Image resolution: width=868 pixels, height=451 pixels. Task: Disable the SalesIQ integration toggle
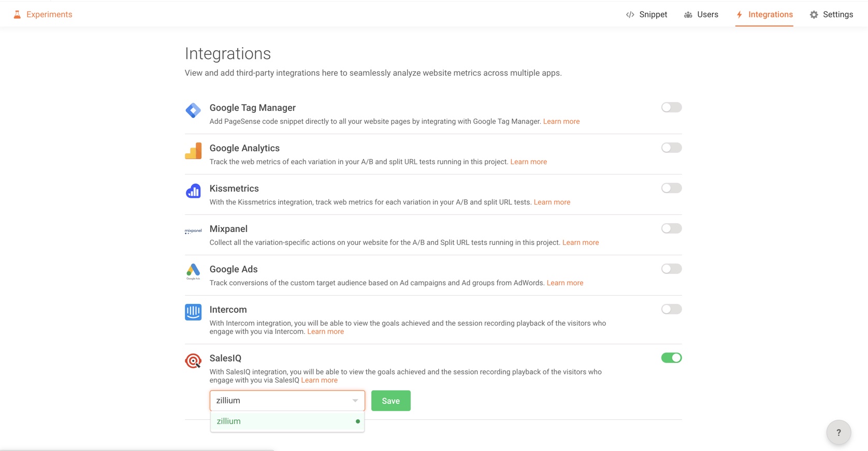(x=671, y=358)
